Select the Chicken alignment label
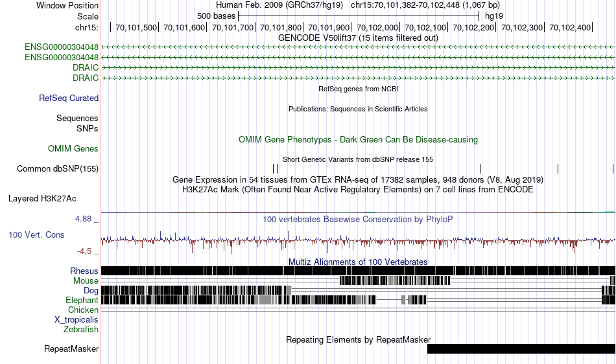This screenshot has height=364, width=616. pos(83,310)
